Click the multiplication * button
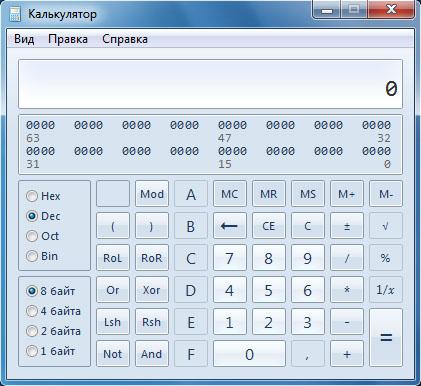 click(347, 290)
